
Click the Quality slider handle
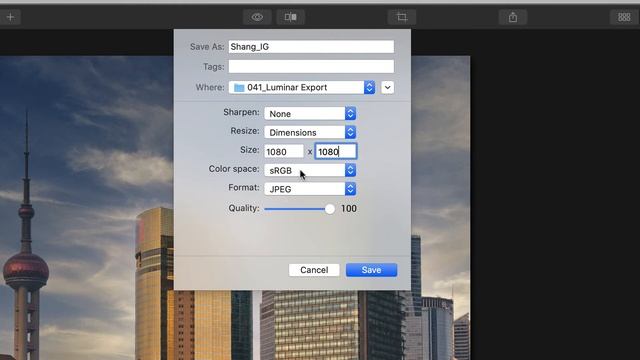click(330, 209)
